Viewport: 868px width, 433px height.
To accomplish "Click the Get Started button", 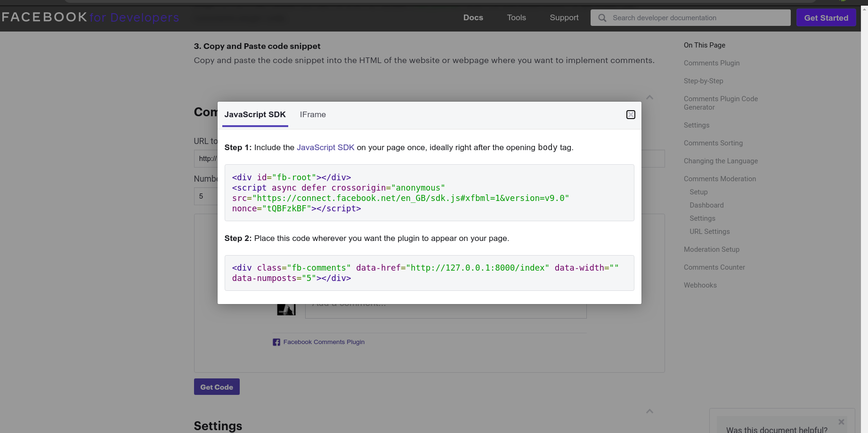I will [826, 18].
